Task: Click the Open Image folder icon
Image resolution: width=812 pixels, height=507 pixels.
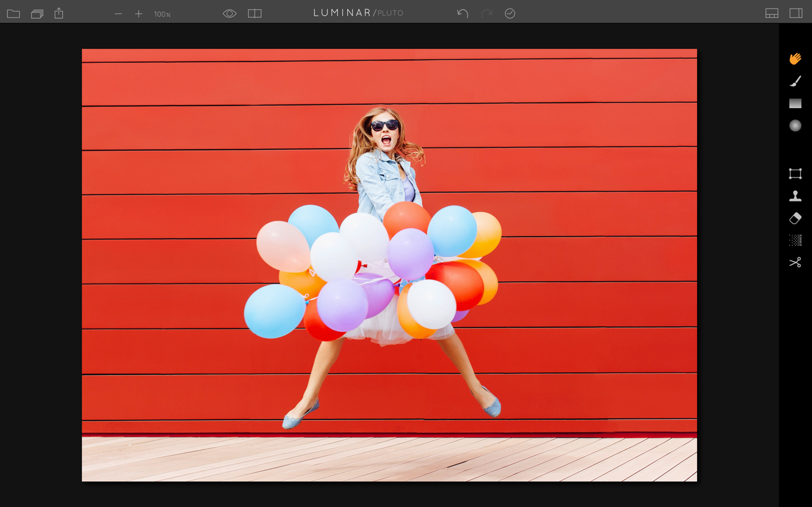Action: pyautogui.click(x=13, y=14)
